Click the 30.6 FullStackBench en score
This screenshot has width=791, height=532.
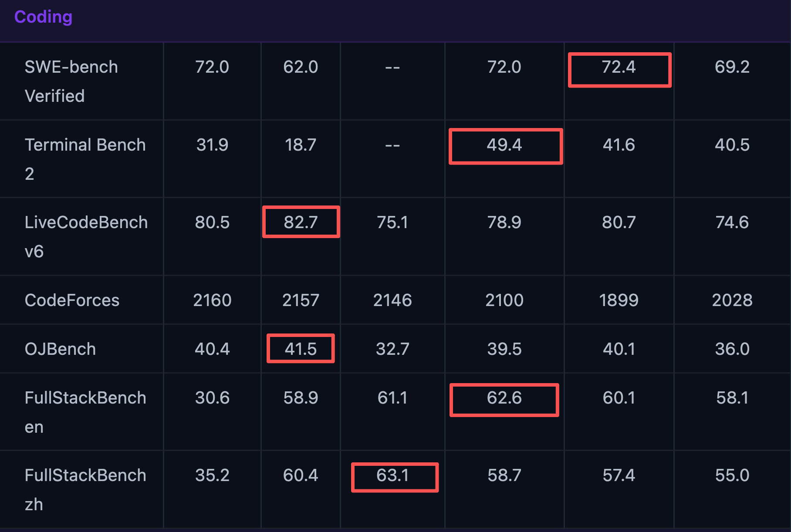(x=212, y=398)
